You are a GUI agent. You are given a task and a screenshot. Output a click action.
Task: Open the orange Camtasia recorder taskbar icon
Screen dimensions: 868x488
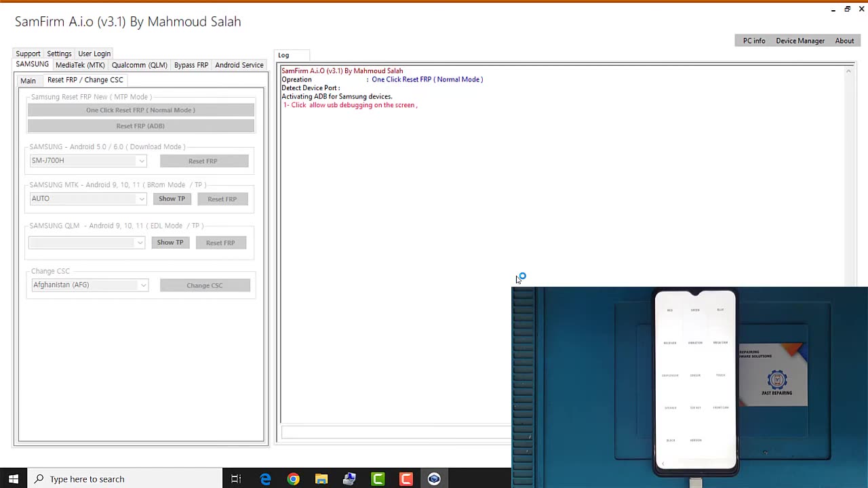click(406, 479)
